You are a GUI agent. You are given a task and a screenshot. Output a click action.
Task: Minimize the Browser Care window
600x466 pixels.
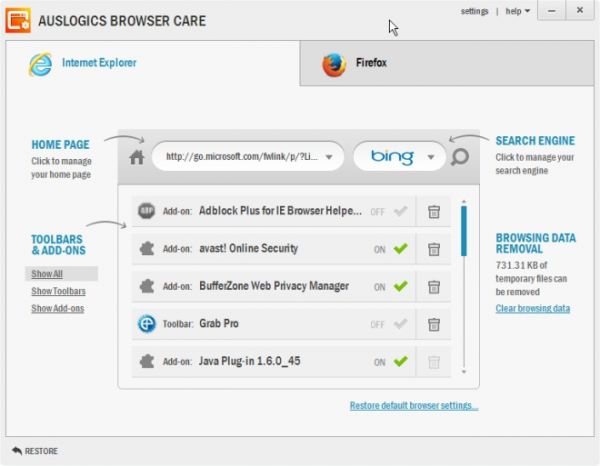click(x=551, y=10)
